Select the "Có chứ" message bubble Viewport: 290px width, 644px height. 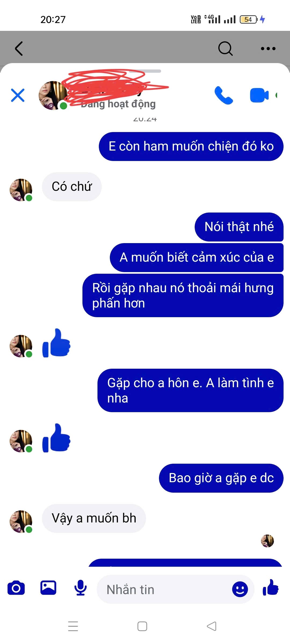(x=72, y=186)
